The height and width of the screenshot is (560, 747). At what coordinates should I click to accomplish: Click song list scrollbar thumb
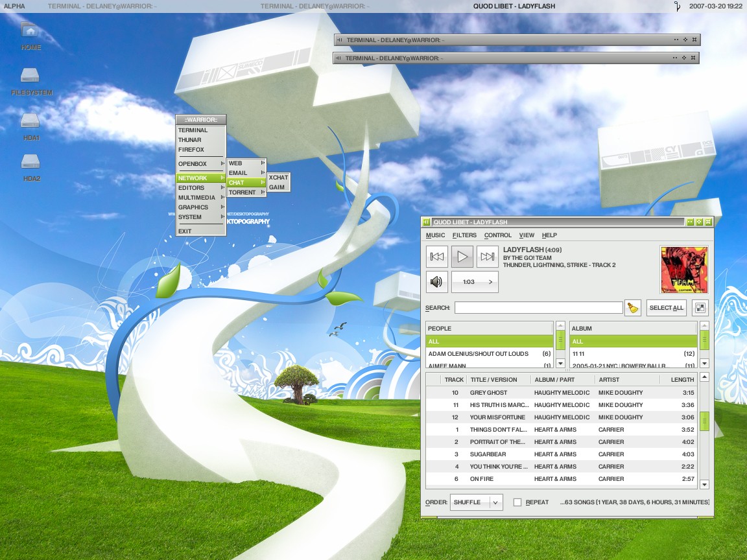pos(705,421)
